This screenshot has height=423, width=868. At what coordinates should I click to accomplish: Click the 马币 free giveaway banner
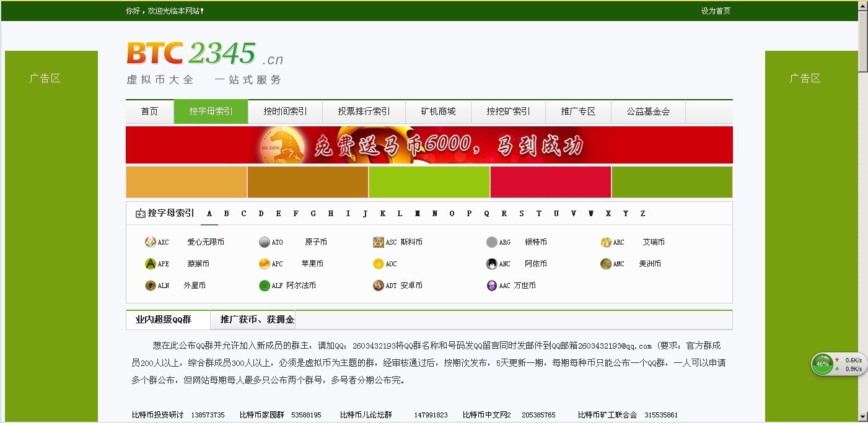(x=429, y=145)
